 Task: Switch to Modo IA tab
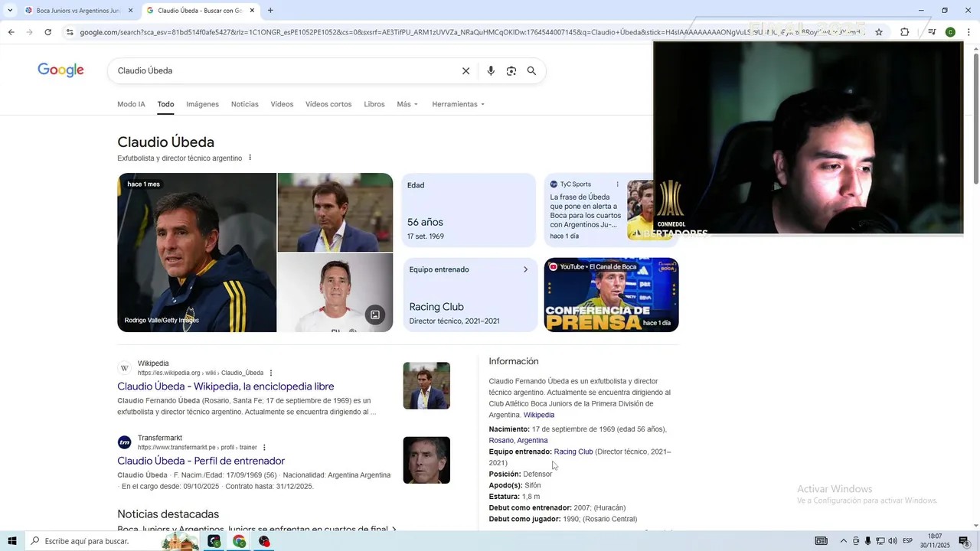(x=131, y=104)
